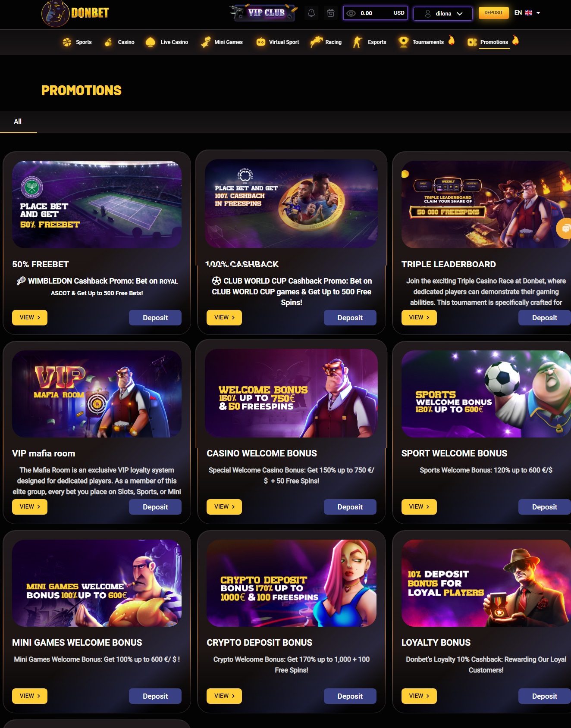Open the VIP Club banner
The height and width of the screenshot is (728, 571).
point(264,12)
